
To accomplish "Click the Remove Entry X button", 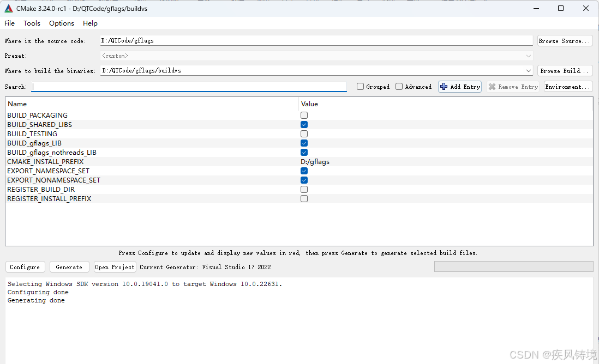I will (513, 87).
